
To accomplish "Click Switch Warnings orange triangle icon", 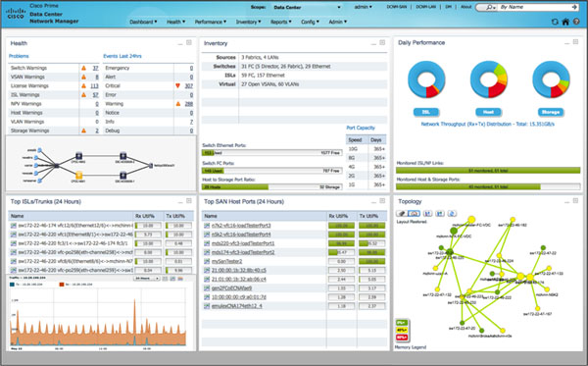I will click(84, 68).
